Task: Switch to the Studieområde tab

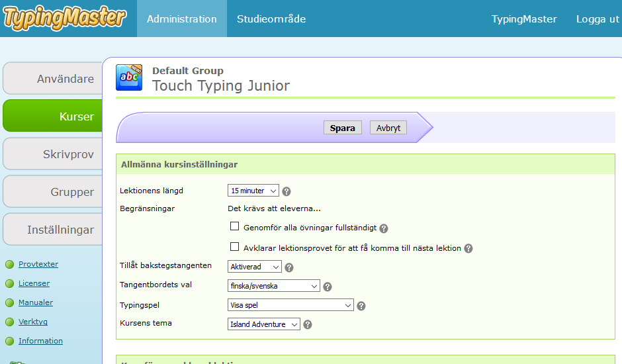Action: point(271,19)
